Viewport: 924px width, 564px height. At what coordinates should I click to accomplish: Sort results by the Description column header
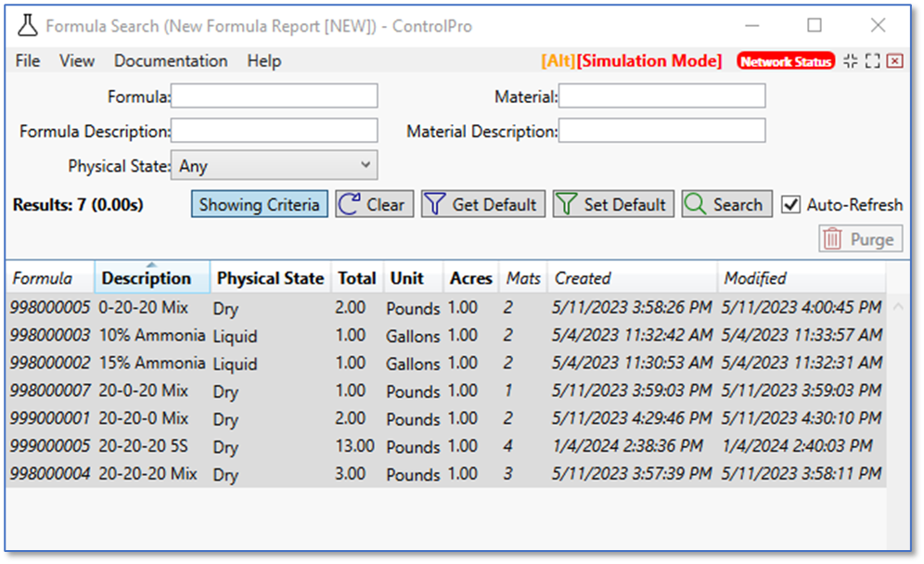click(151, 277)
